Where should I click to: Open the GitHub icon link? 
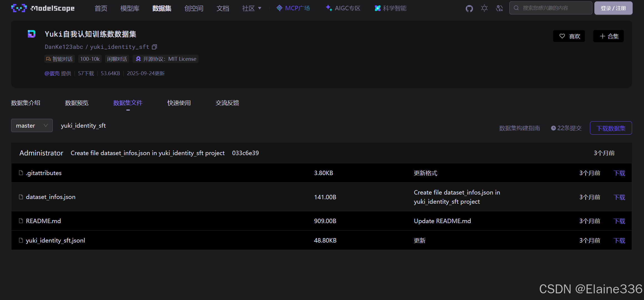coord(469,8)
